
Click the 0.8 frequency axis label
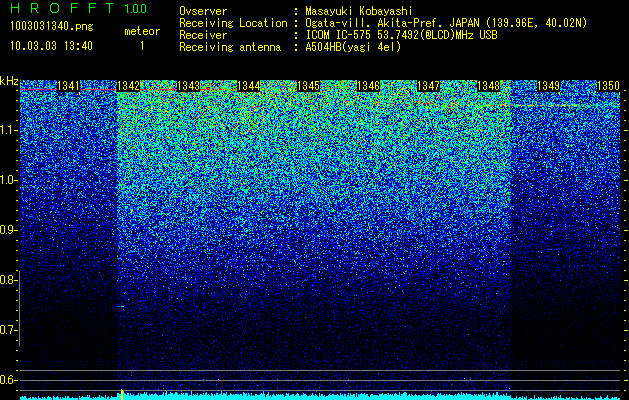click(8, 280)
